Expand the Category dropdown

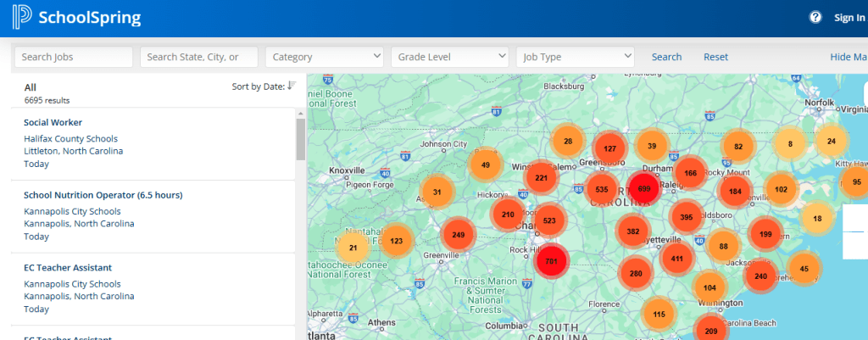(x=325, y=57)
